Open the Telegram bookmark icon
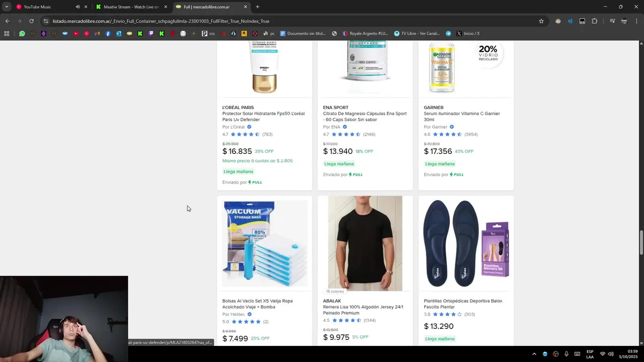This screenshot has width=644, height=362. [x=448, y=34]
